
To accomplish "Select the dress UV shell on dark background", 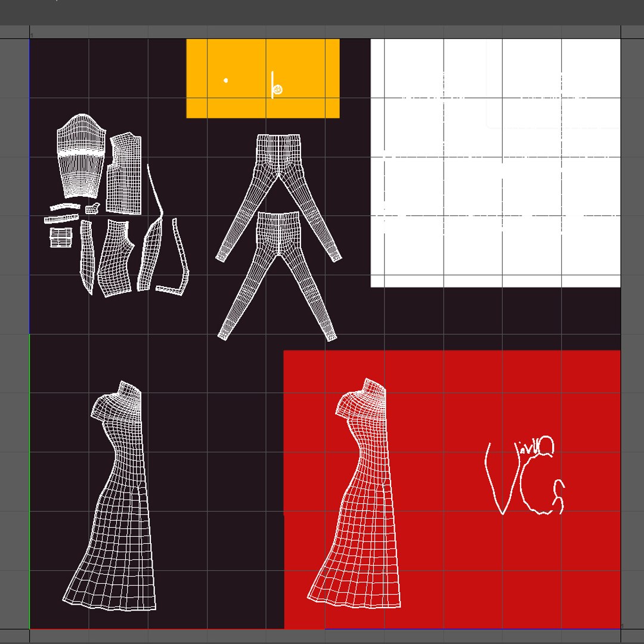I will pos(110,496).
